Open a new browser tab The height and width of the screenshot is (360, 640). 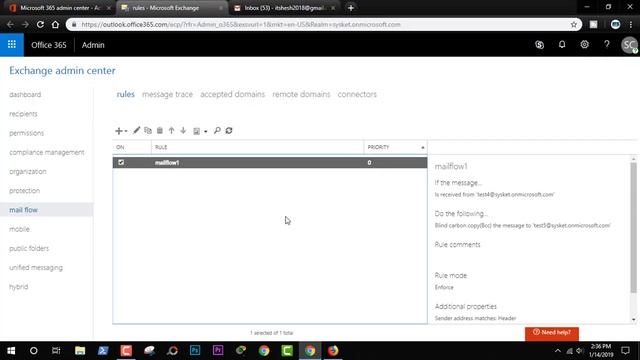pos(351,8)
